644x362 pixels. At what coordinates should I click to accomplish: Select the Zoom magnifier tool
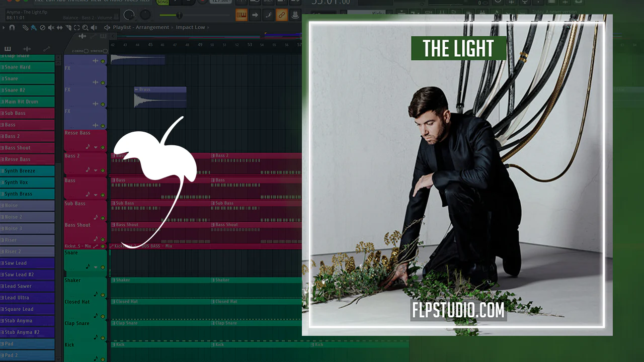point(85,28)
